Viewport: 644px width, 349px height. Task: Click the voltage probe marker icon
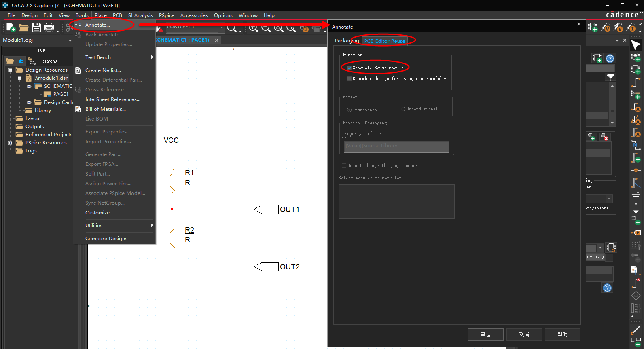click(x=606, y=27)
